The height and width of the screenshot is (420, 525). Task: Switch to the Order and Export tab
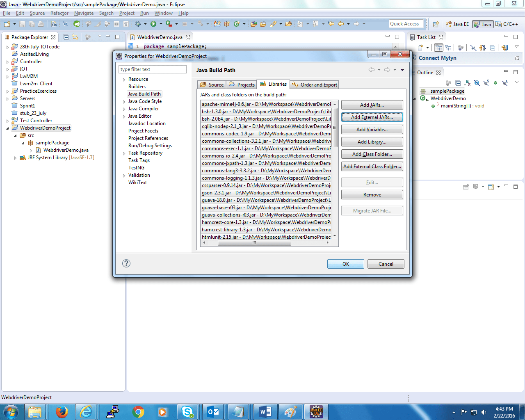click(315, 85)
